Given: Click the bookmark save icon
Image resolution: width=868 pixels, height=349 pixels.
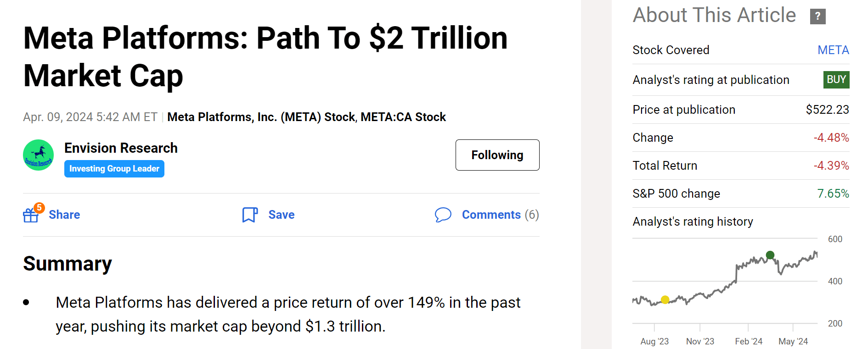Looking at the screenshot, I should (250, 215).
